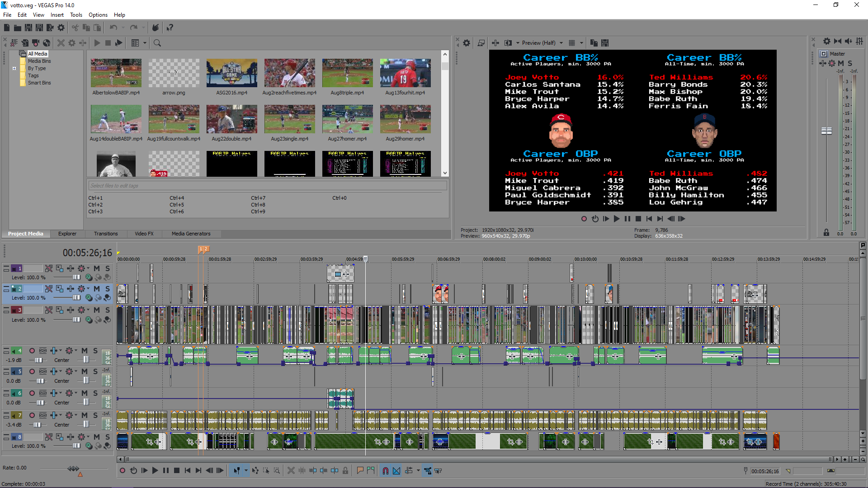Stop playback in the timeline transport bar
The image size is (868, 488).
[x=177, y=471]
